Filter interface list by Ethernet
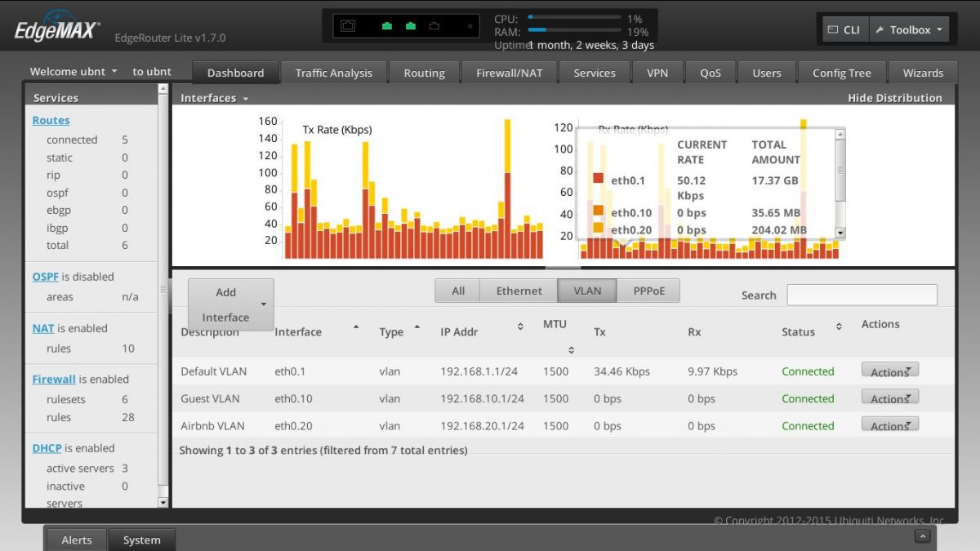The image size is (980, 551). [518, 291]
